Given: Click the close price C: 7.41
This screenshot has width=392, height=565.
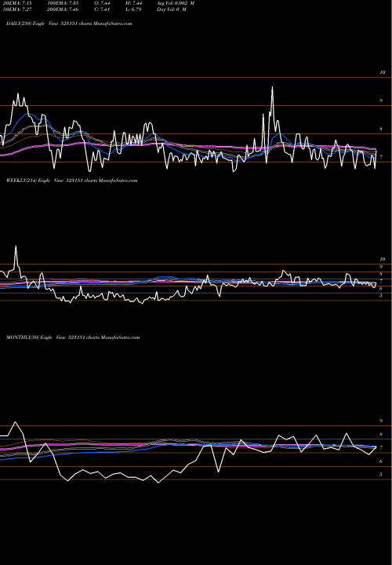Looking at the screenshot, I should [x=102, y=9].
